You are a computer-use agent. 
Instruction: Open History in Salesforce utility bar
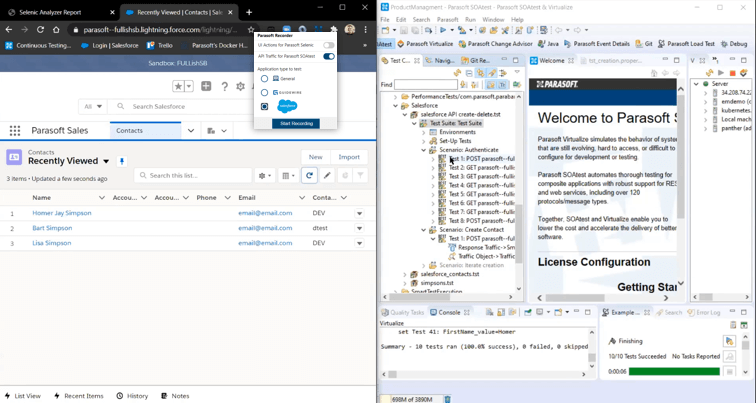tap(132, 396)
